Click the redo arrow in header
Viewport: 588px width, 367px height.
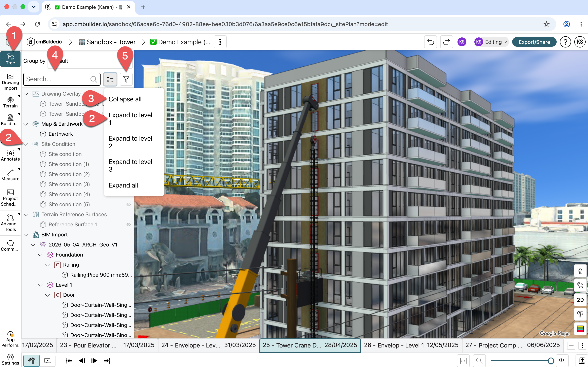click(446, 42)
